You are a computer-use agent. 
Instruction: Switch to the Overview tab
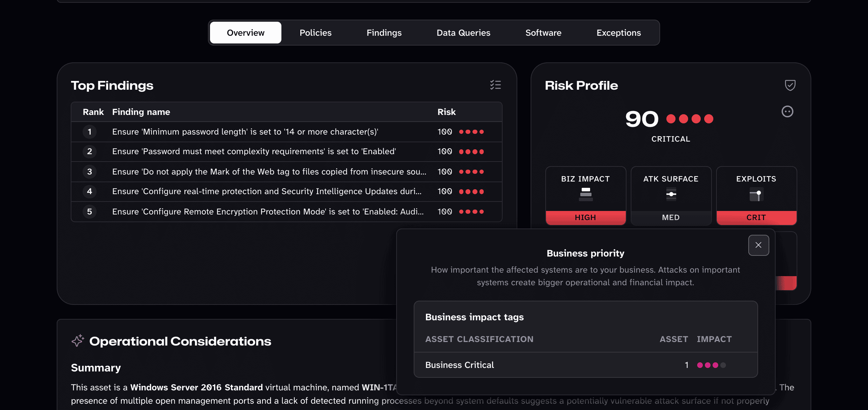pos(246,33)
